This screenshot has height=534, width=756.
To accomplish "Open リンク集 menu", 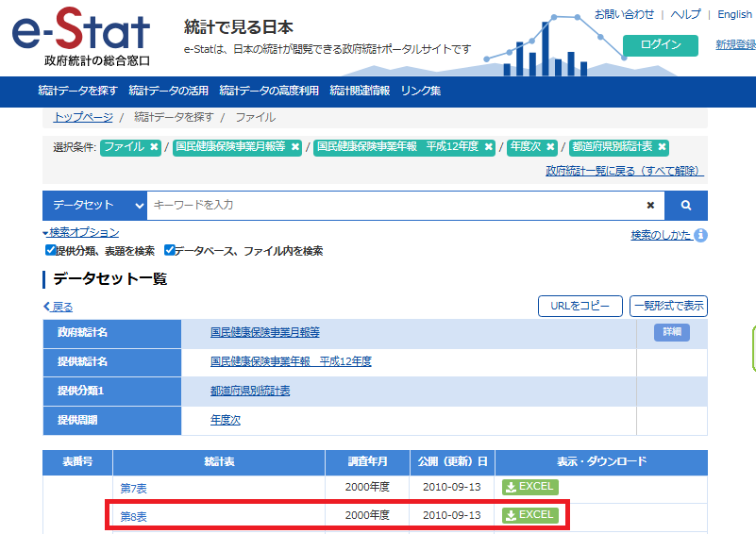I will point(421,91).
